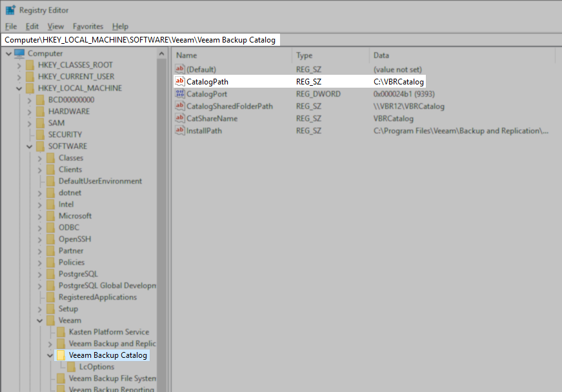Click the tree scrollbar up arrow
Image resolution: width=562 pixels, height=392 pixels.
click(x=162, y=54)
